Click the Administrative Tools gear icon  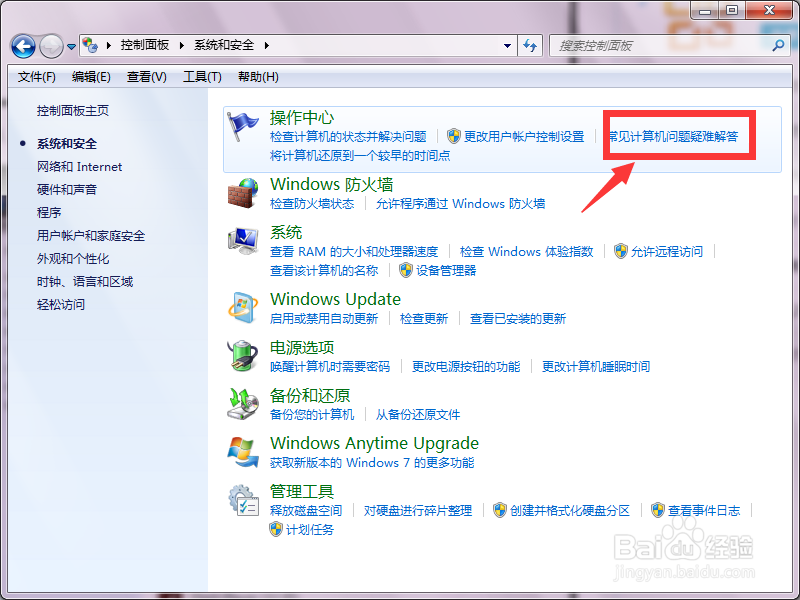[243, 500]
